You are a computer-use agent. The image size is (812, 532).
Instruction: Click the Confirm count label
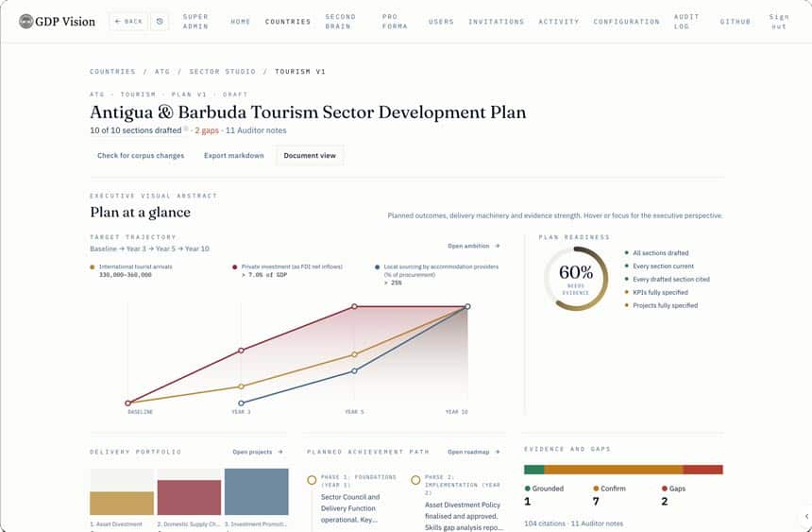pos(610,489)
